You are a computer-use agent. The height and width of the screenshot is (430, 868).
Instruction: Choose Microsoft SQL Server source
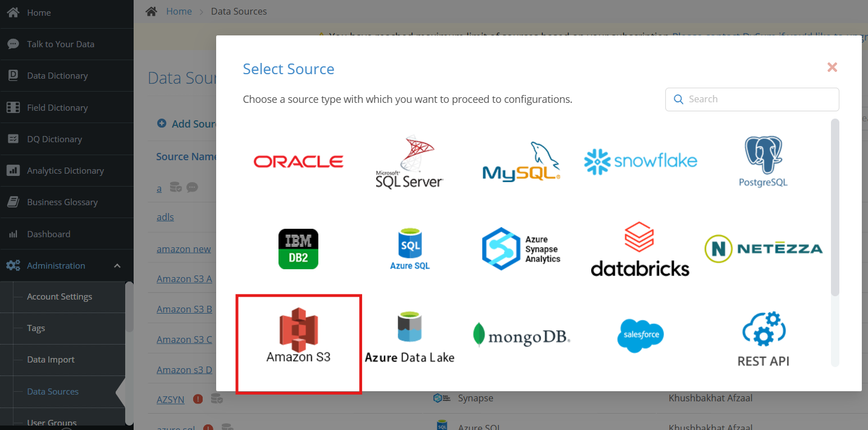point(409,162)
